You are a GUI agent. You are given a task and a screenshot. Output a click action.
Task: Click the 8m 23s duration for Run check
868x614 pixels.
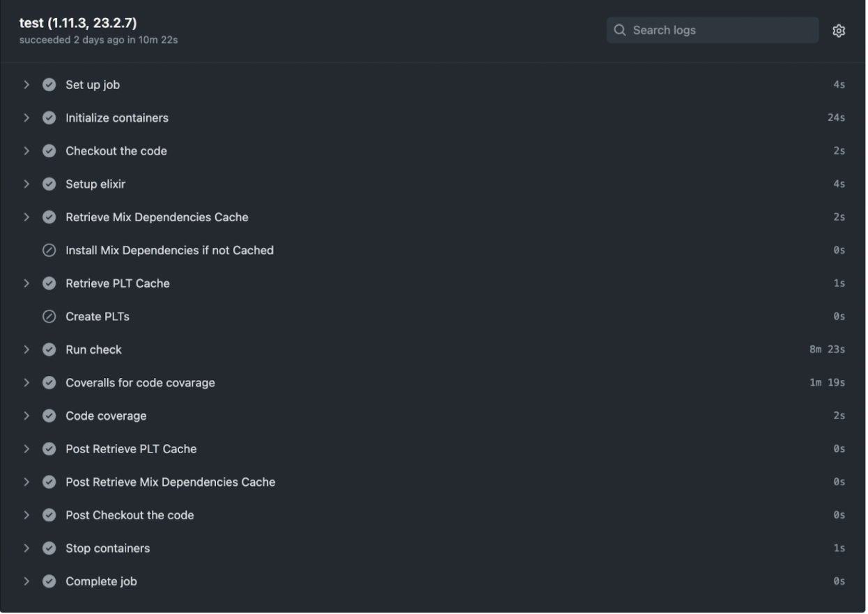click(x=827, y=349)
